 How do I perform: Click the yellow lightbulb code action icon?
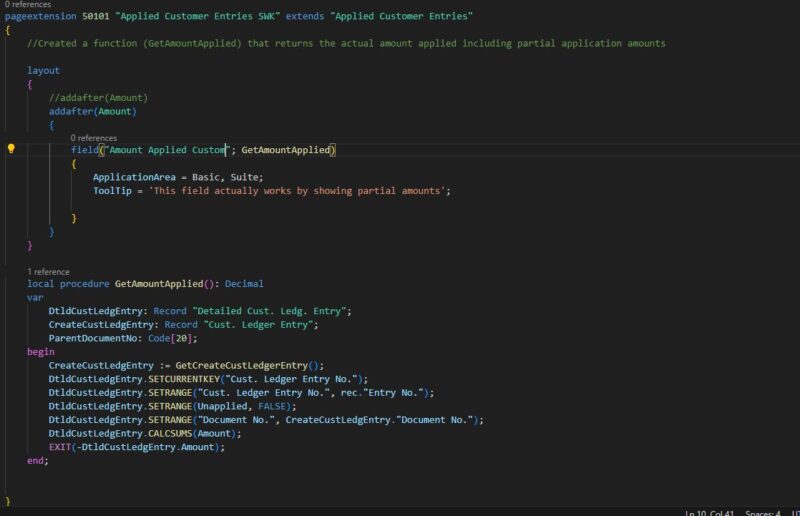coord(11,149)
